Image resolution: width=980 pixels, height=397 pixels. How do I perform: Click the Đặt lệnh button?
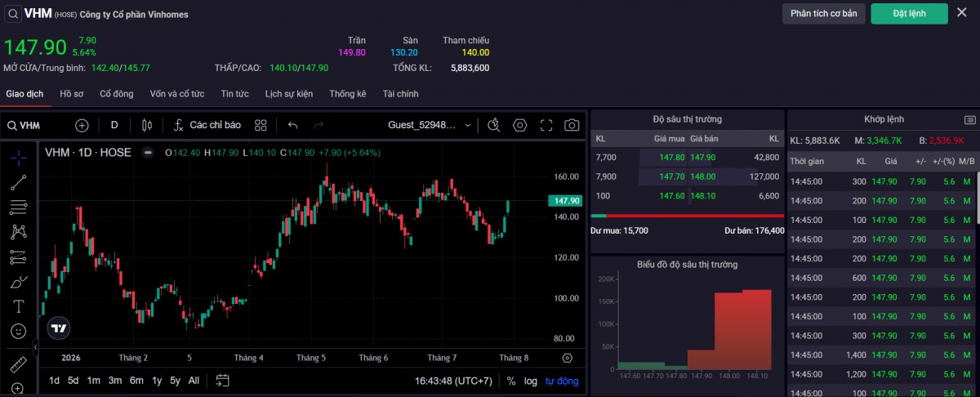click(x=909, y=14)
